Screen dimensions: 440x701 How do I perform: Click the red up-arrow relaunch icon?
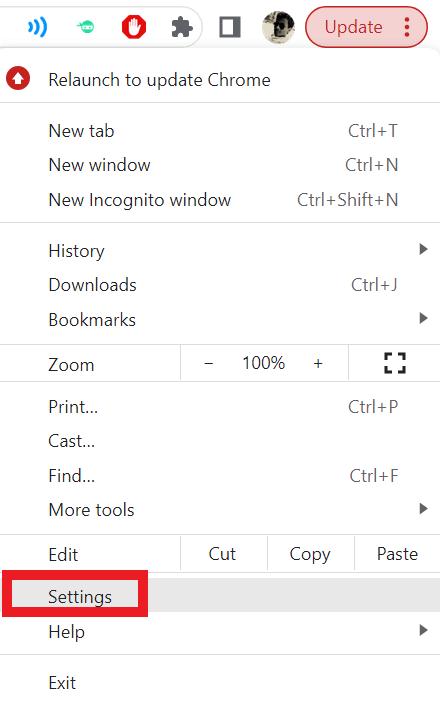(x=18, y=78)
